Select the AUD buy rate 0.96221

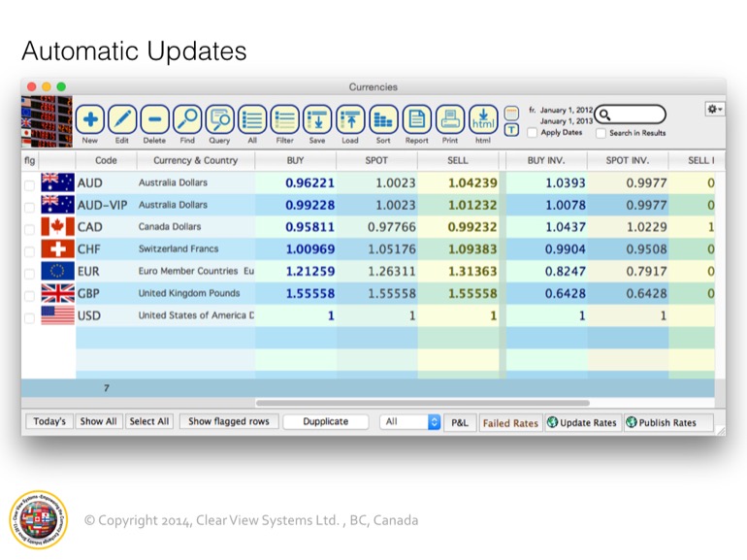pyautogui.click(x=309, y=183)
